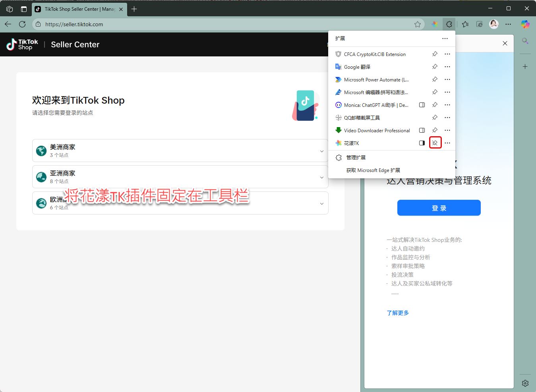This screenshot has height=392, width=536.
Task: Open 管理扩展 menu entry
Action: tap(356, 158)
